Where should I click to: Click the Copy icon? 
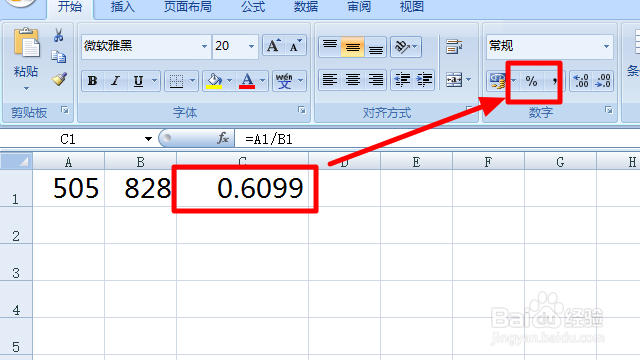click(58, 57)
